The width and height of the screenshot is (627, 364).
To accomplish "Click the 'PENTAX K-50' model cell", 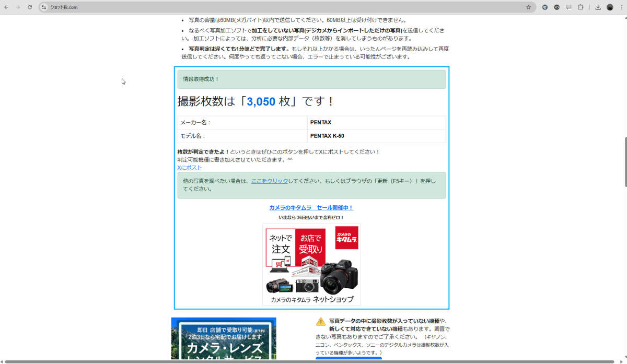I will (x=377, y=136).
